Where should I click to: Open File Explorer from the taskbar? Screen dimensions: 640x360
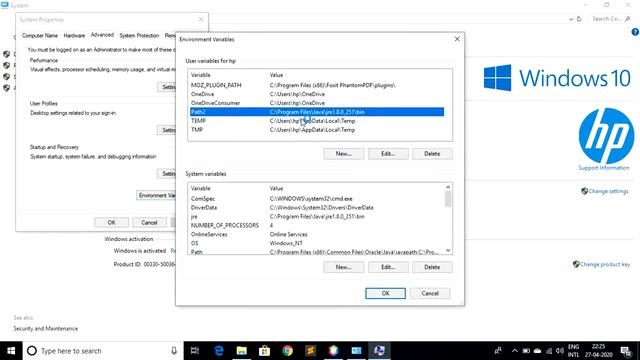pos(242,351)
